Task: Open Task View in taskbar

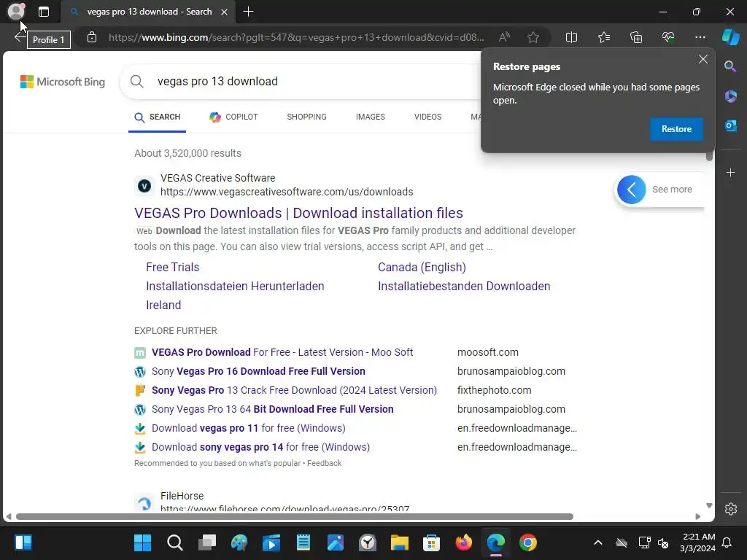Action: point(206,542)
